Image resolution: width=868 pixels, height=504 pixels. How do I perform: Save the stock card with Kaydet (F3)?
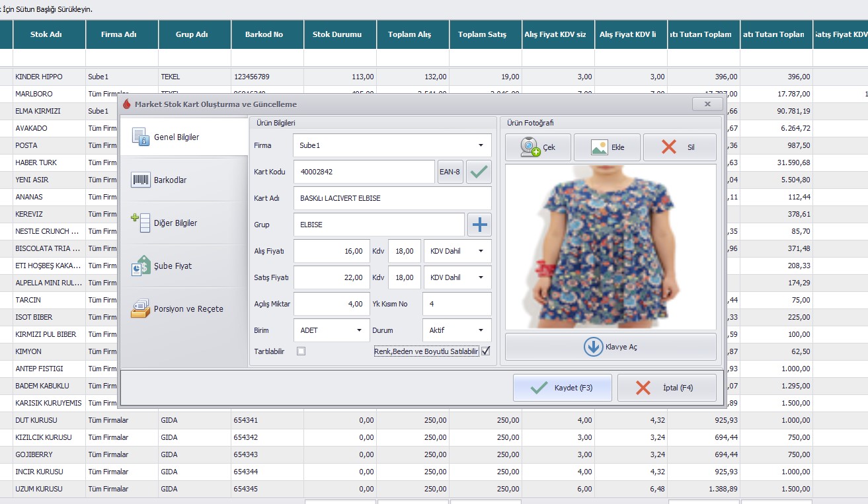pyautogui.click(x=562, y=388)
